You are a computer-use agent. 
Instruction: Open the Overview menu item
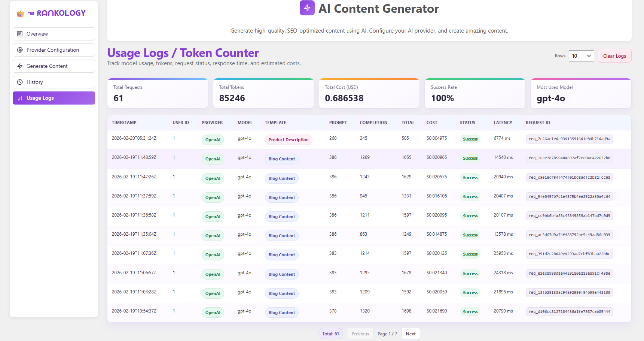click(x=54, y=34)
